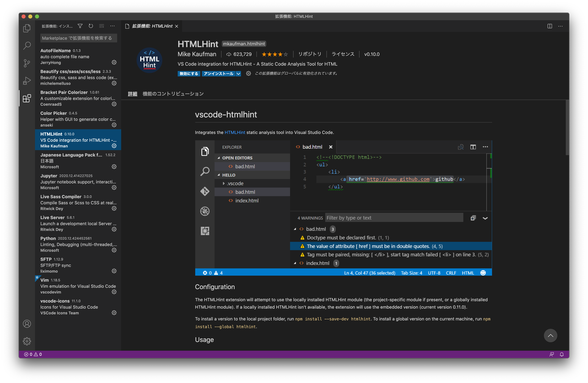
Task: Open editor more actions menu
Action: pyautogui.click(x=560, y=26)
